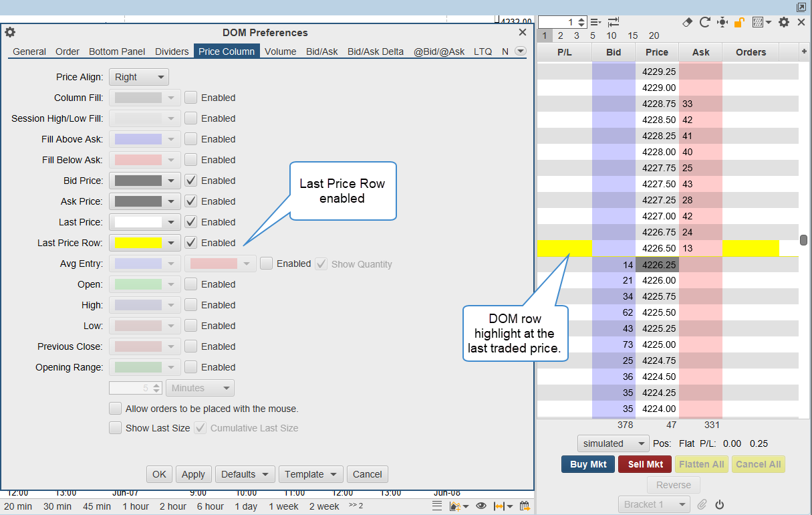
Task: Open the Bid/Ask Delta tab
Action: tap(375, 51)
